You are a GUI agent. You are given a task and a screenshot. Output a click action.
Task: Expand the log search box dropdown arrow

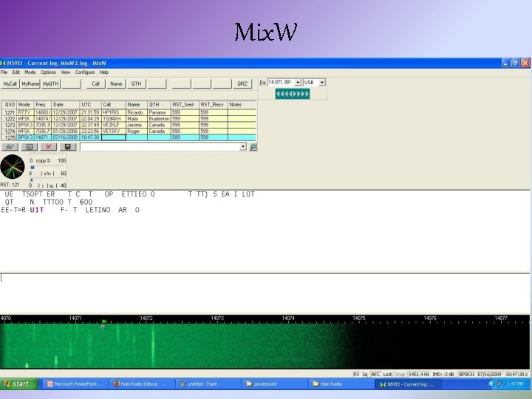click(243, 147)
